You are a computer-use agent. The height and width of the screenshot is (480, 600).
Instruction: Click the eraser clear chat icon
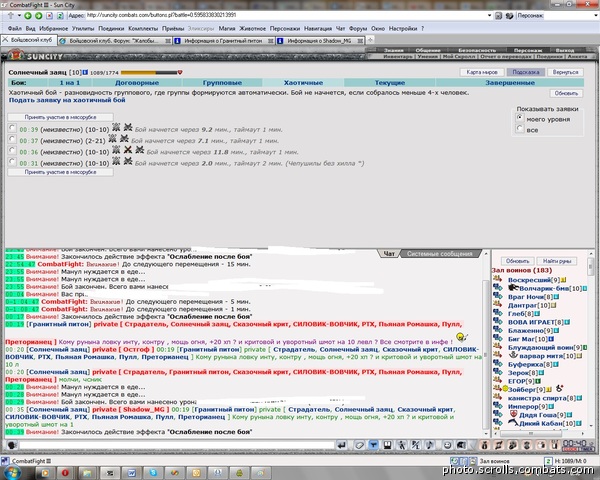coord(359,445)
